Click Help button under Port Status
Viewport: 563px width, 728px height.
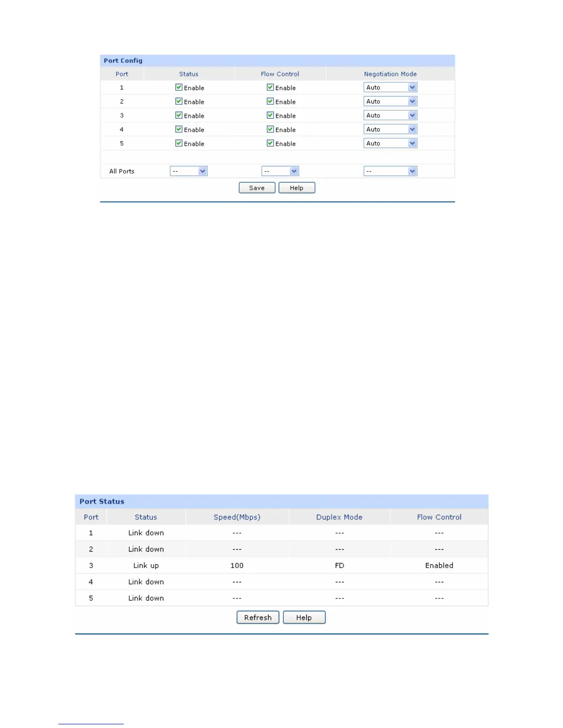pyautogui.click(x=304, y=617)
